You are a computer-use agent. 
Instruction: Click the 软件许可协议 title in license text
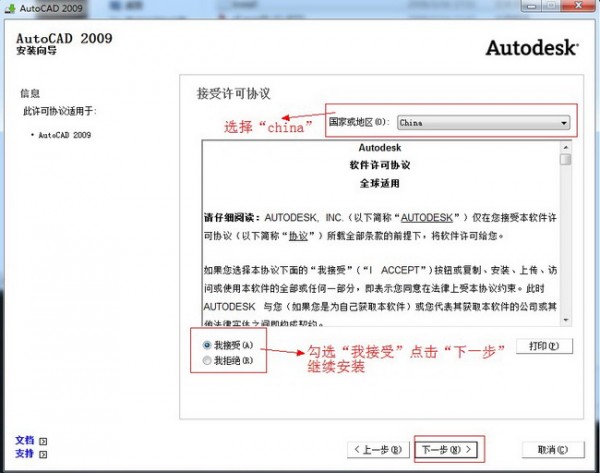(x=380, y=165)
